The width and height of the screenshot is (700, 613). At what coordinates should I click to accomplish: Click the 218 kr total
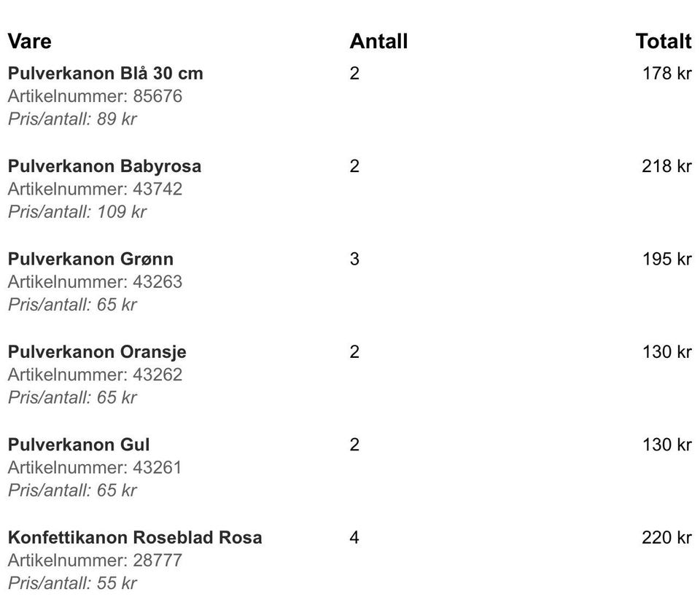[x=667, y=166]
